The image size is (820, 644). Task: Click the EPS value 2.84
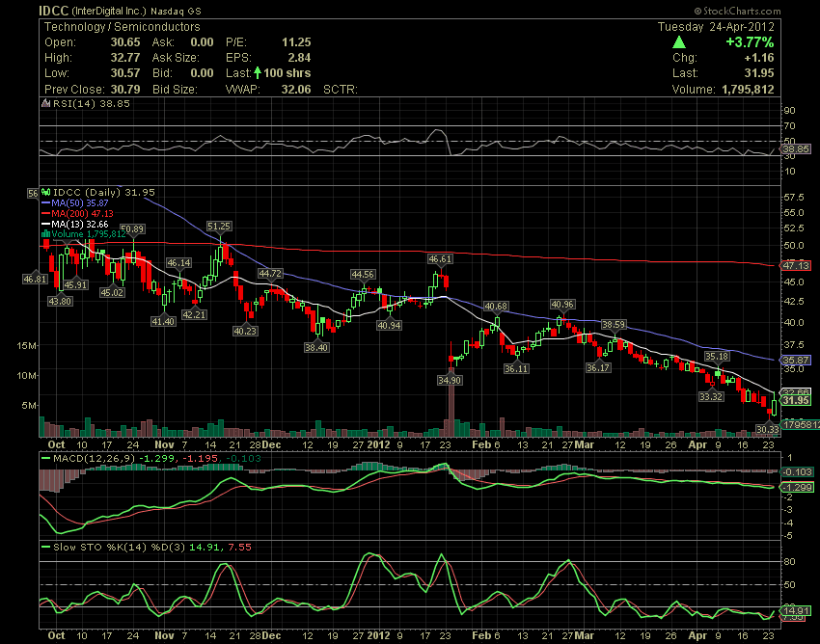(299, 58)
